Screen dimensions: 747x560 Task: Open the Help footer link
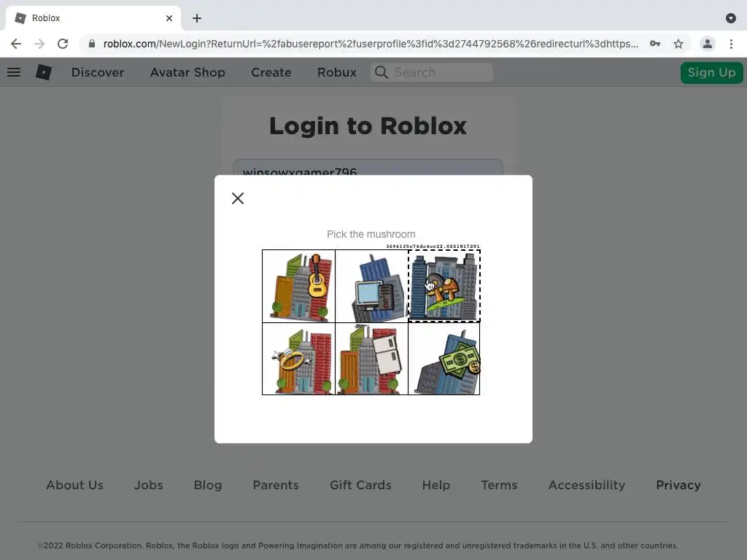(x=436, y=485)
